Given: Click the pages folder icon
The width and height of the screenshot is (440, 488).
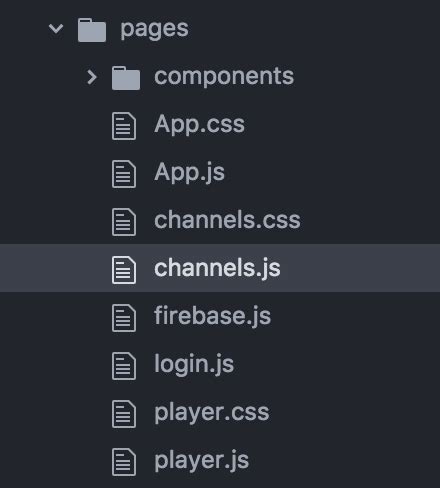Looking at the screenshot, I should point(92,30).
